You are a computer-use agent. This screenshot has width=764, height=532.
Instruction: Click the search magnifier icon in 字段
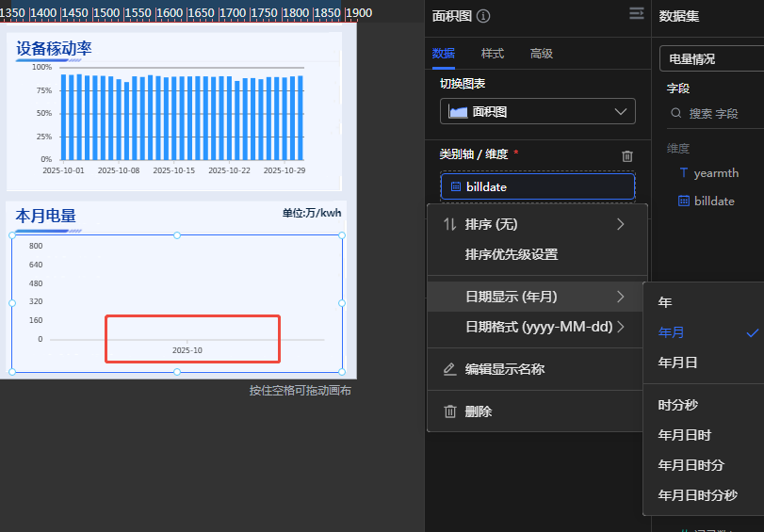(x=676, y=113)
